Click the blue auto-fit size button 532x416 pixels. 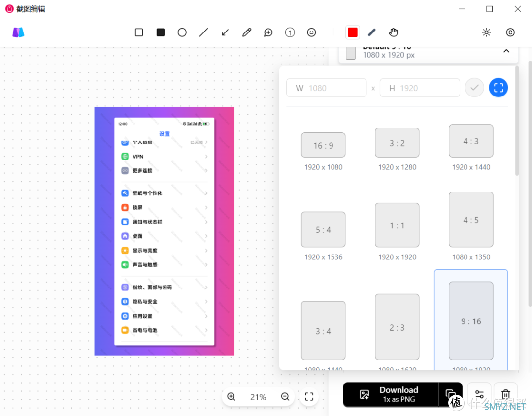point(499,88)
